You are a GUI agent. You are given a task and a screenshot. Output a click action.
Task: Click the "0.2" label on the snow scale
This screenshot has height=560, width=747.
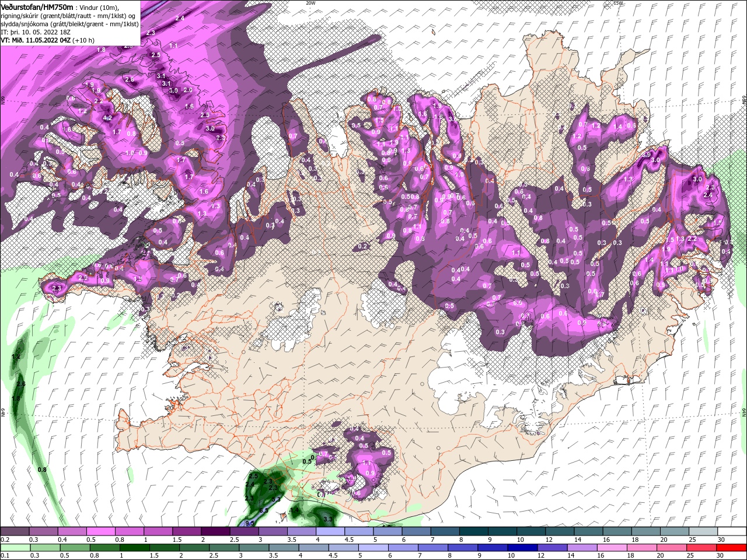[4, 540]
